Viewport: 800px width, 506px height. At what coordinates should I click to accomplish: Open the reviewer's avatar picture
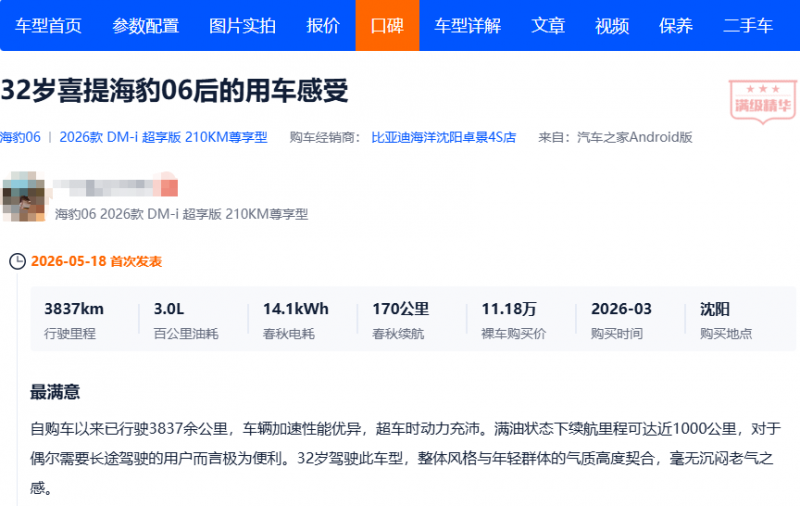[23, 196]
